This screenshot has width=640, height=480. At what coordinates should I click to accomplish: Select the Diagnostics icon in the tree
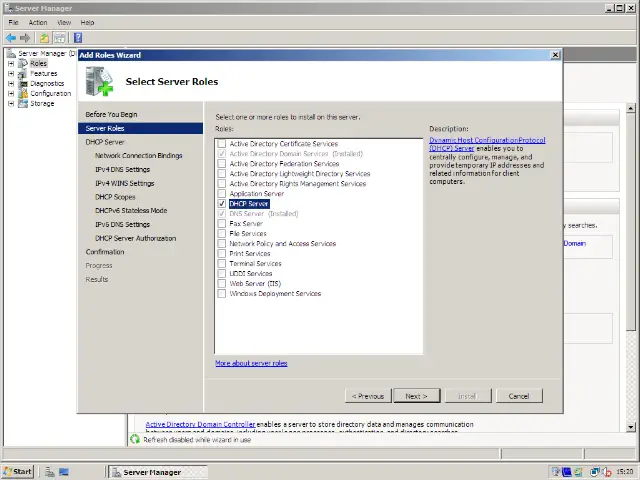[x=23, y=83]
